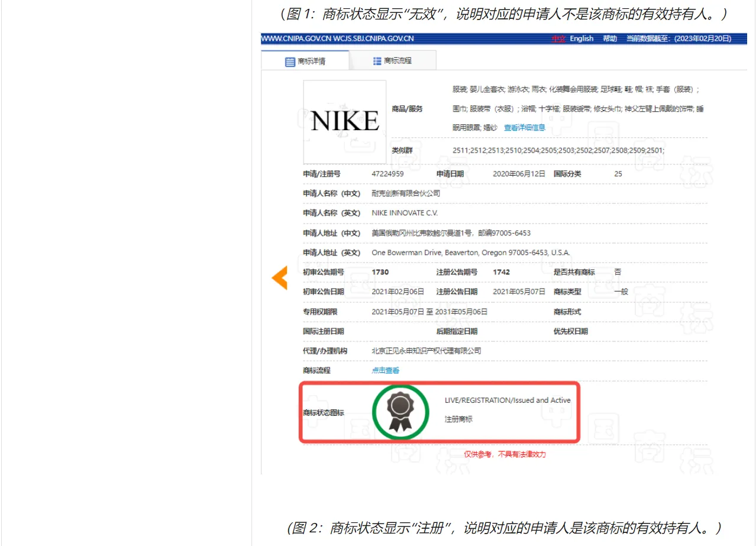Viewport: 756px width, 546px height.
Task: Click the 图 2 caption about 注册 status
Action: (x=505, y=528)
